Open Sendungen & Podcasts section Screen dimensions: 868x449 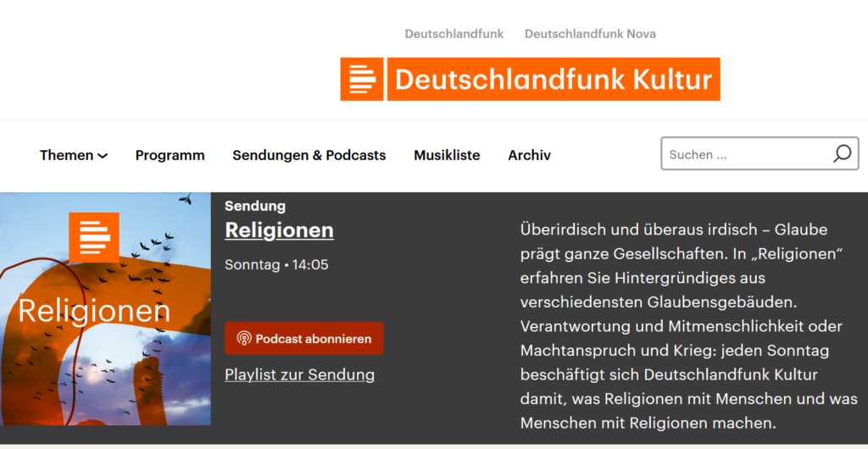pos(309,155)
